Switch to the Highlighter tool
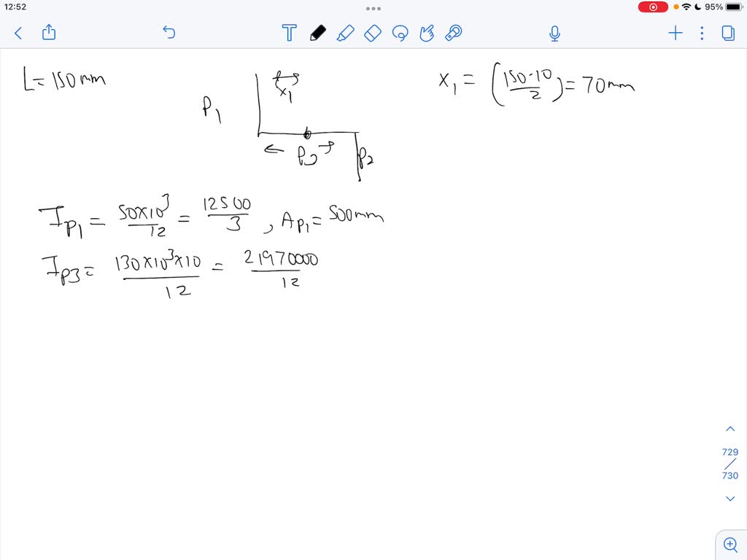Screen dimensions: 747x560 click(345, 33)
